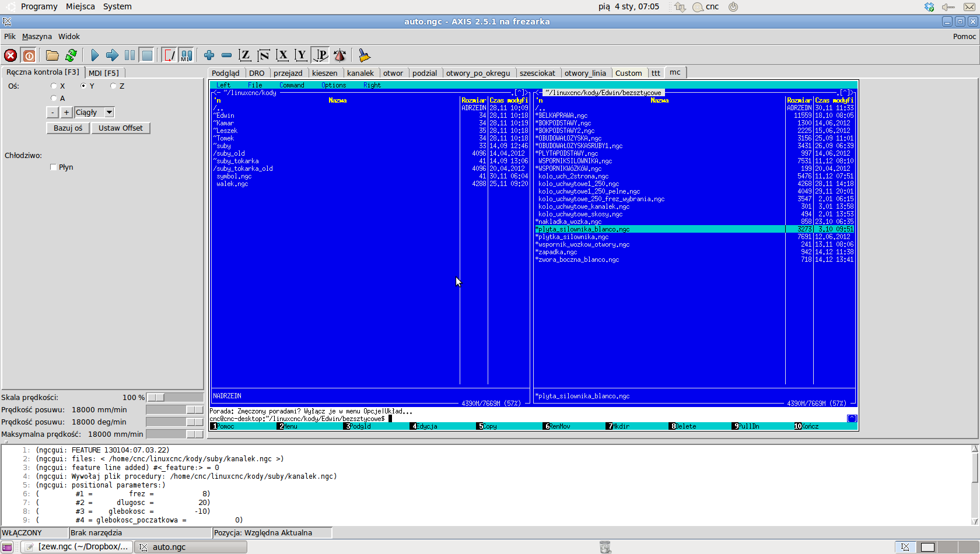Select walek.ngc in left mc panel
Viewport: 980px width, 554px height.
coord(370,184)
